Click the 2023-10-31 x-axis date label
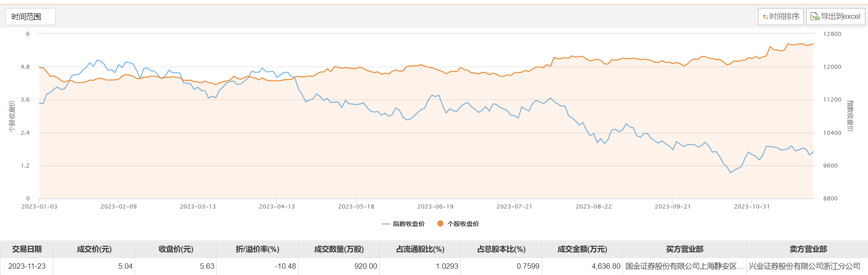Viewport: 868px width, 275px height. pos(752,207)
